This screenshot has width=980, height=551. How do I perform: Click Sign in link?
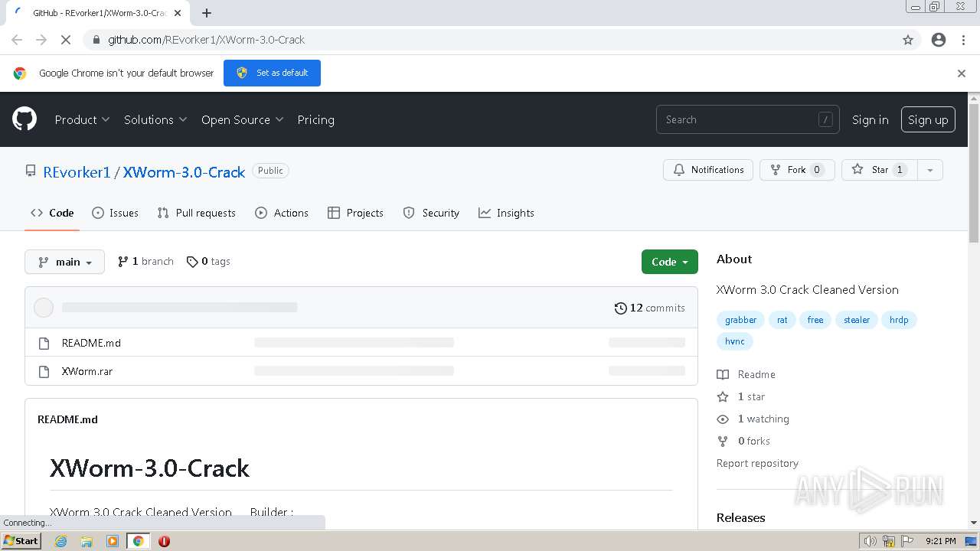(871, 119)
